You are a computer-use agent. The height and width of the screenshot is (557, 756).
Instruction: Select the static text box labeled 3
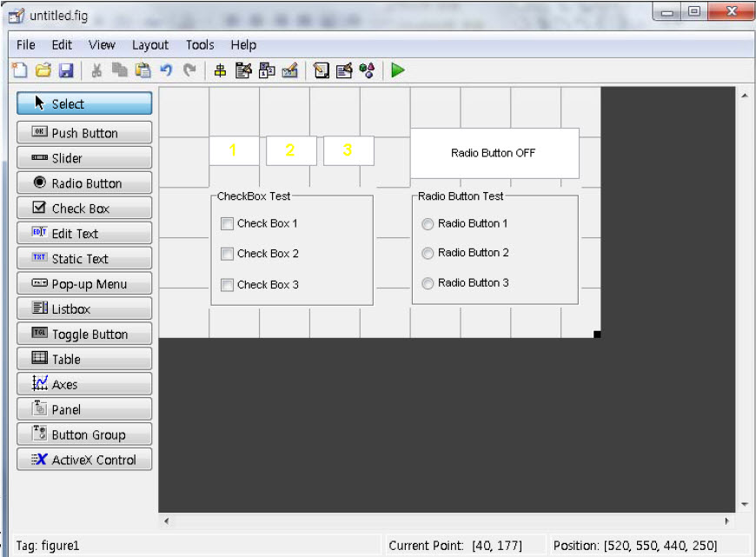[x=348, y=150]
